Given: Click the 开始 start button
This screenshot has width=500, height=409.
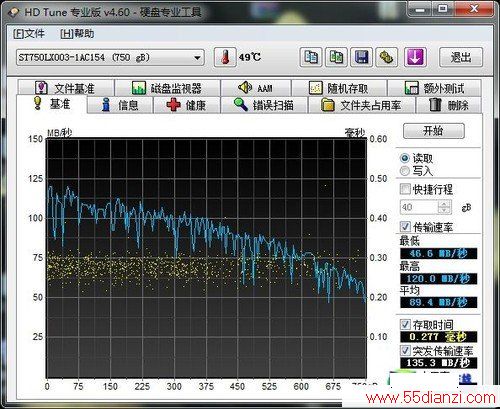Looking at the screenshot, I should 433,131.
